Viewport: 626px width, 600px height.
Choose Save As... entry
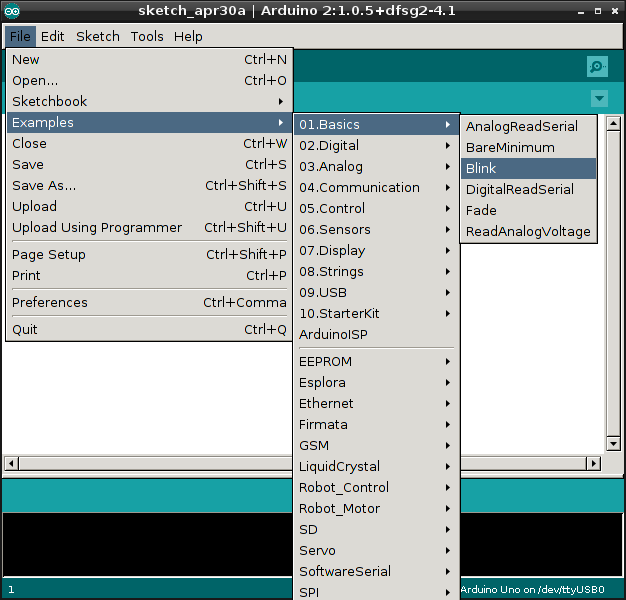[x=149, y=186]
